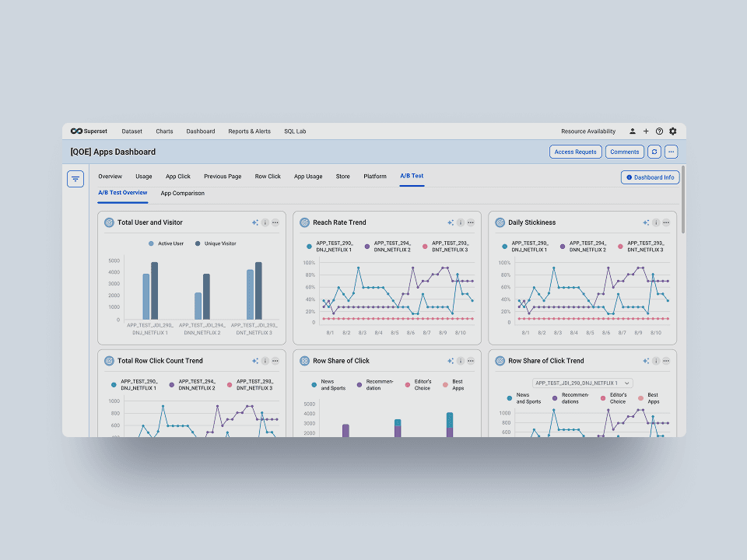Click info icon on Total User and Visitor
747x560 pixels.
click(265, 222)
